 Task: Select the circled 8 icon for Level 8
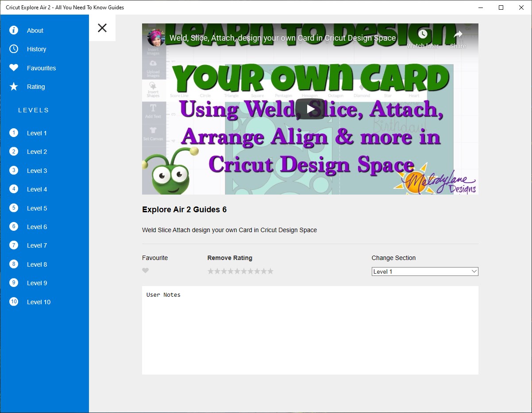pos(14,264)
